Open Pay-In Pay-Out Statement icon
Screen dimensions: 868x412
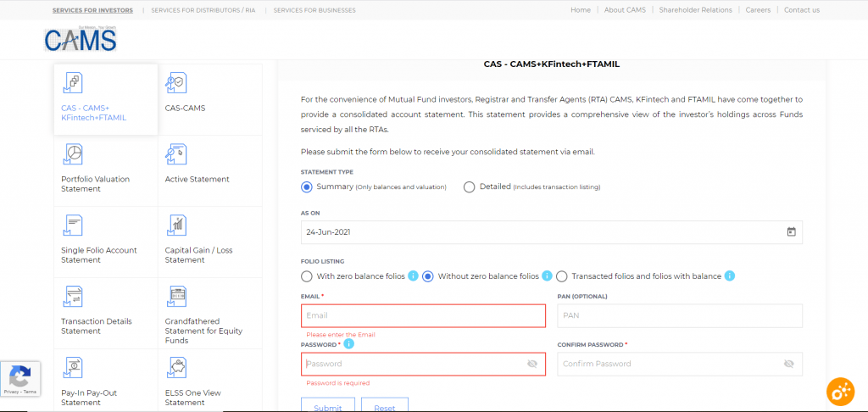(x=73, y=368)
